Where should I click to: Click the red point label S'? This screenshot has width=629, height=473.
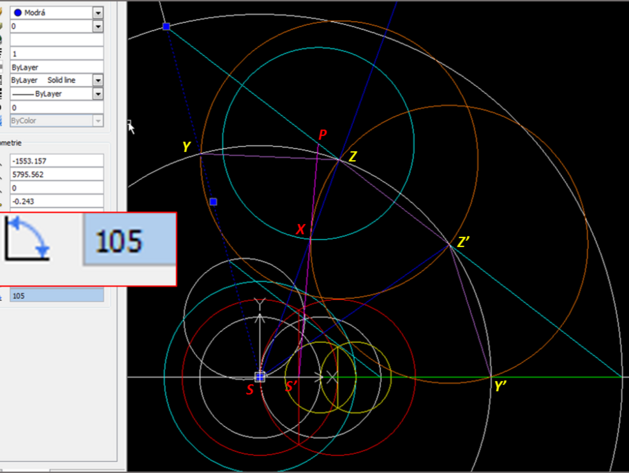291,386
